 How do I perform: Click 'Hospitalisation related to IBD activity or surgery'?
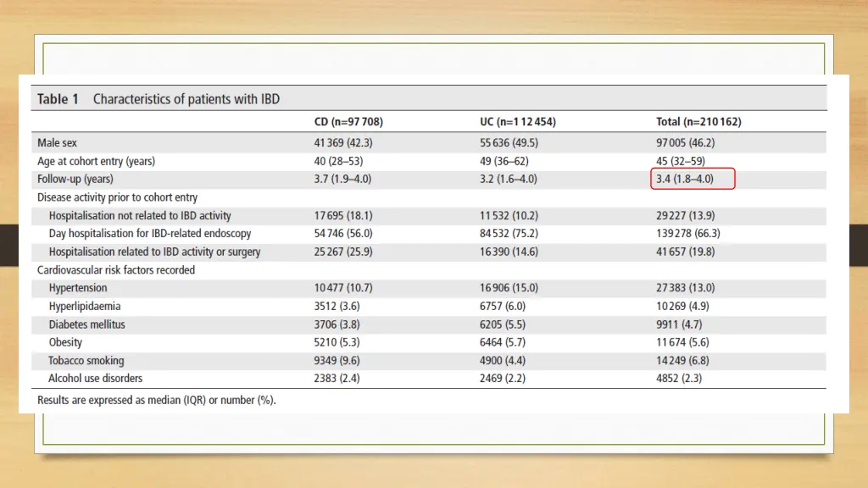tap(154, 252)
